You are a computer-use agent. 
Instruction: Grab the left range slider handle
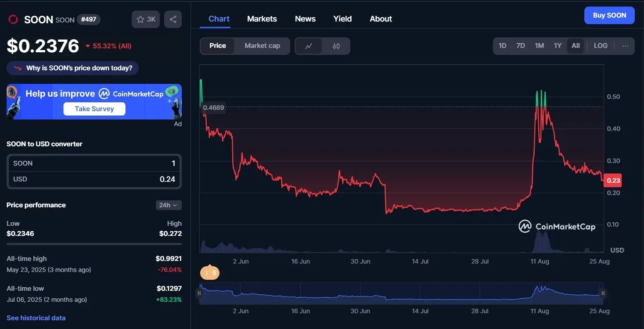pyautogui.click(x=199, y=293)
